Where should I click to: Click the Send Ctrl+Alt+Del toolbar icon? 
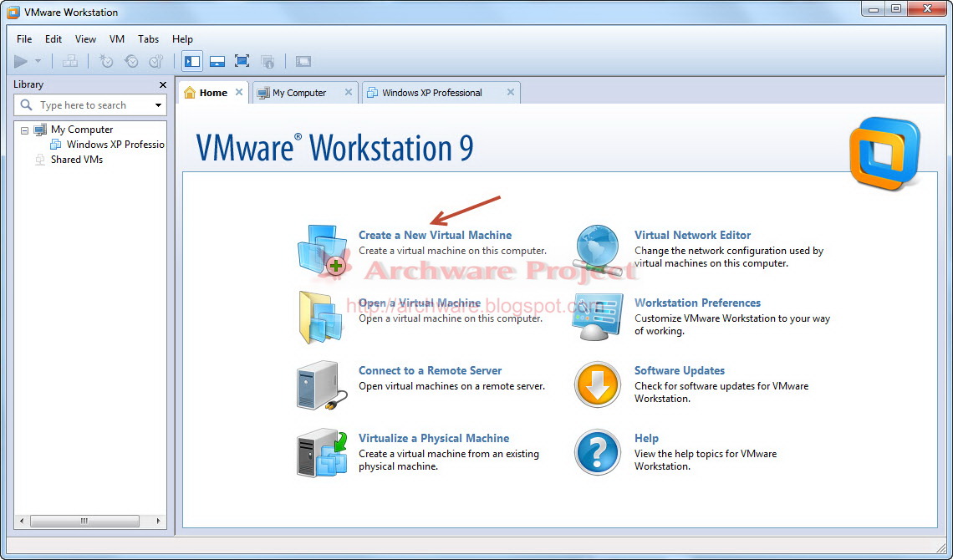pos(70,61)
